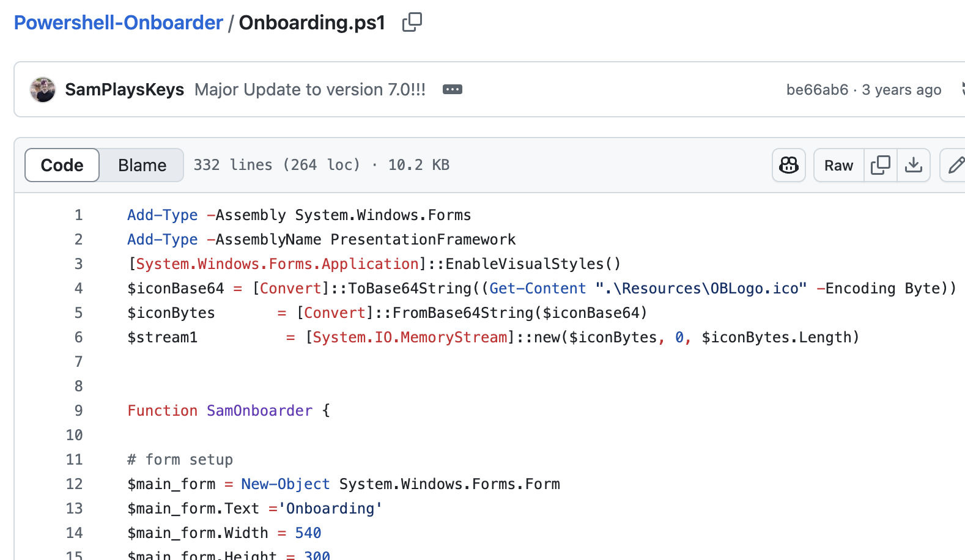Click 'Function' keyword on line 9

(163, 411)
